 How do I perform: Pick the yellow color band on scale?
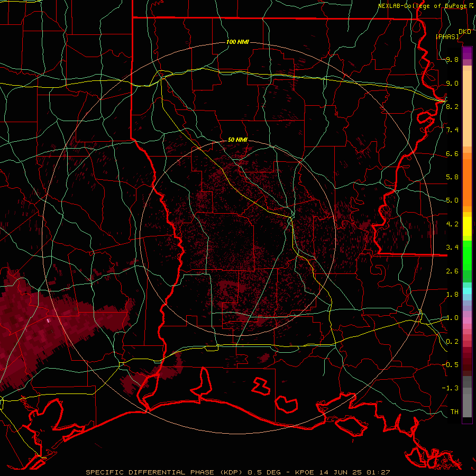pos(467,226)
